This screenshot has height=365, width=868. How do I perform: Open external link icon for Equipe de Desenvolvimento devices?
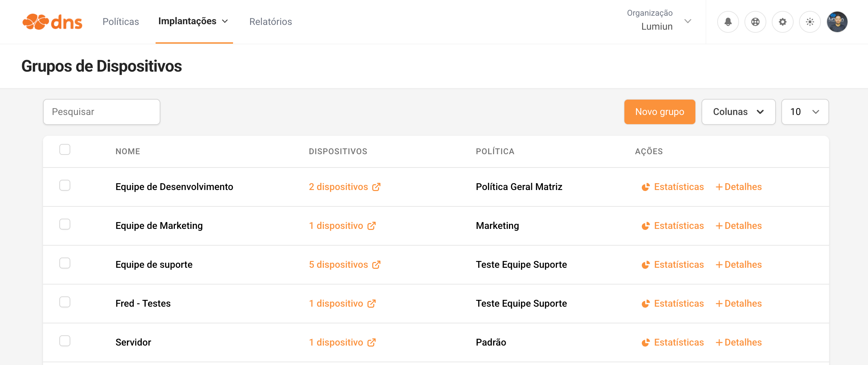[x=376, y=187]
